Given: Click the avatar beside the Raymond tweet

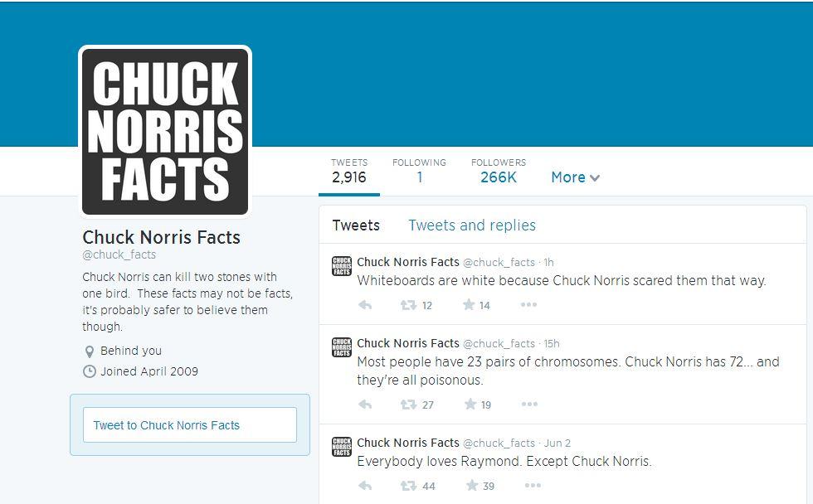Looking at the screenshot, I should [342, 447].
